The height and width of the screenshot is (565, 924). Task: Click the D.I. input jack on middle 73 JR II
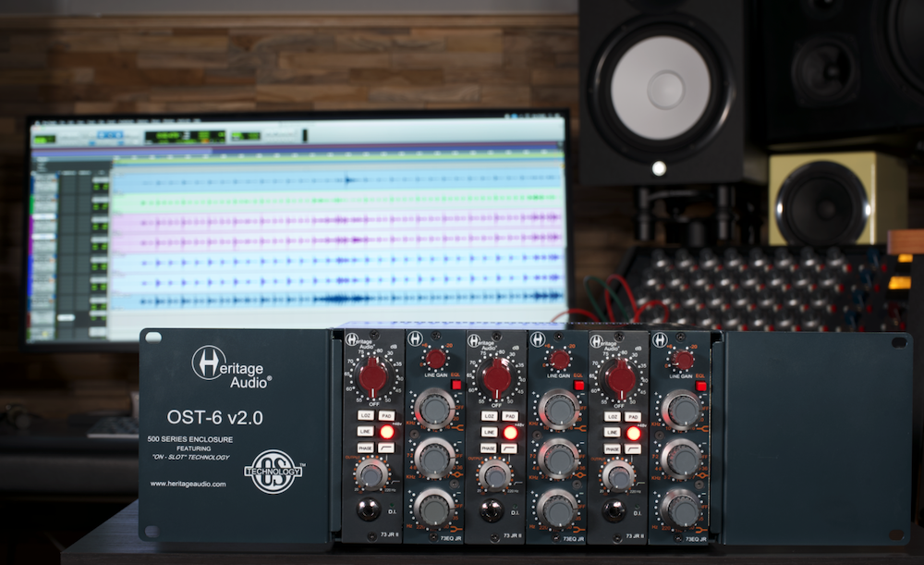491,511
